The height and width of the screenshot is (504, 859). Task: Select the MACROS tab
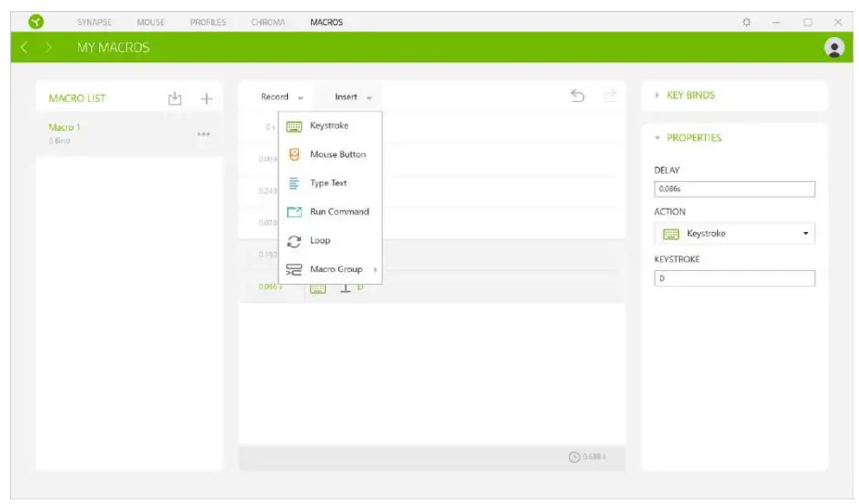coord(327,22)
